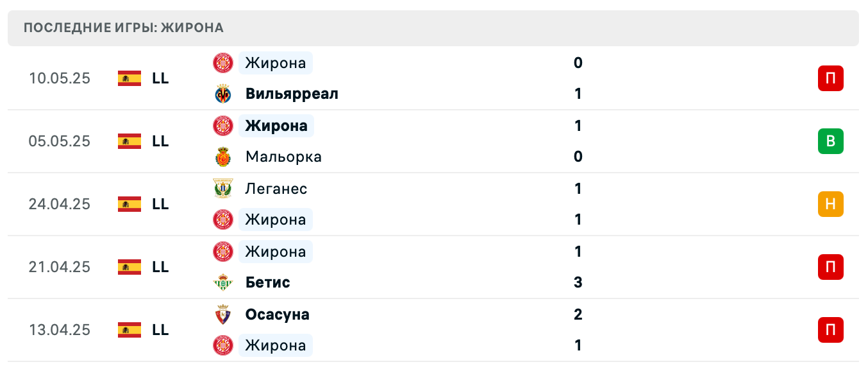Click Spain flag in 13.04.25 row
Viewport: 868px width, 371px height.
tap(129, 330)
